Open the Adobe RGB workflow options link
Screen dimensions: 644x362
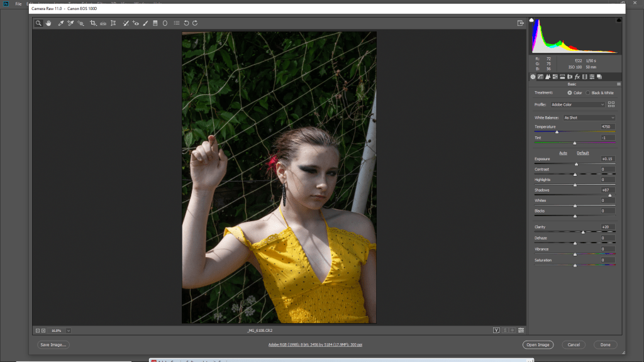315,344
